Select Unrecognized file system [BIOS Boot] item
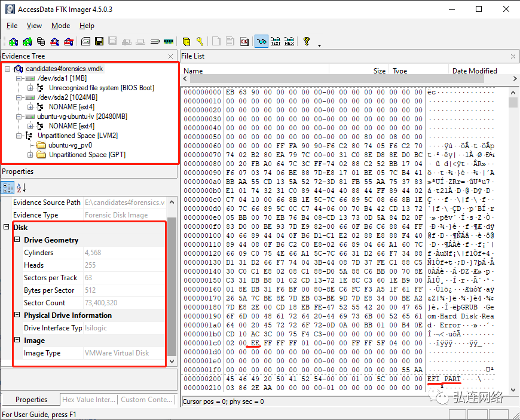Image resolution: width=520 pixels, height=420 pixels. [102, 88]
